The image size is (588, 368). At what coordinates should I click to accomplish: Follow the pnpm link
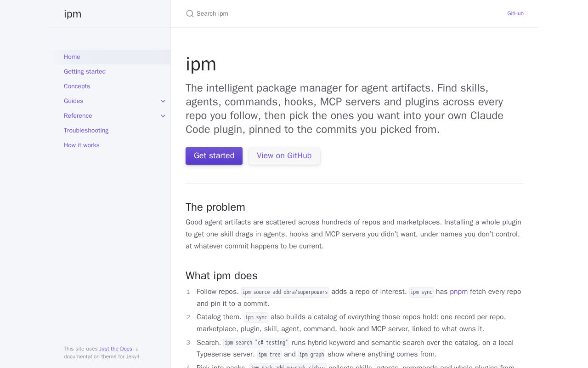tap(458, 292)
